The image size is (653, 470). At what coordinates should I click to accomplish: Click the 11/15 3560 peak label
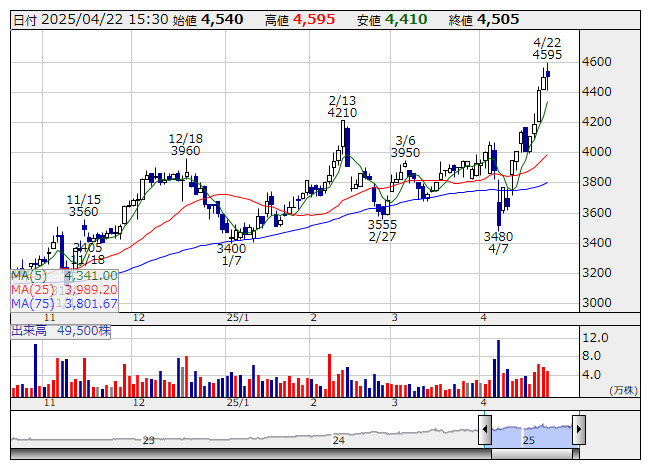pyautogui.click(x=84, y=206)
